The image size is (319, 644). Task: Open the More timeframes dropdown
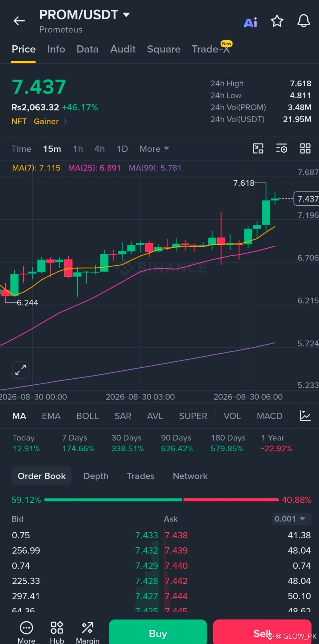(154, 149)
